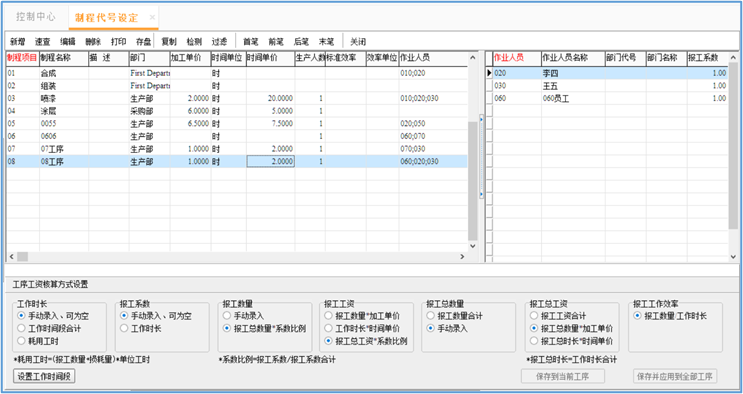Go to next record with 后笔
The image size is (743, 394).
click(x=301, y=42)
